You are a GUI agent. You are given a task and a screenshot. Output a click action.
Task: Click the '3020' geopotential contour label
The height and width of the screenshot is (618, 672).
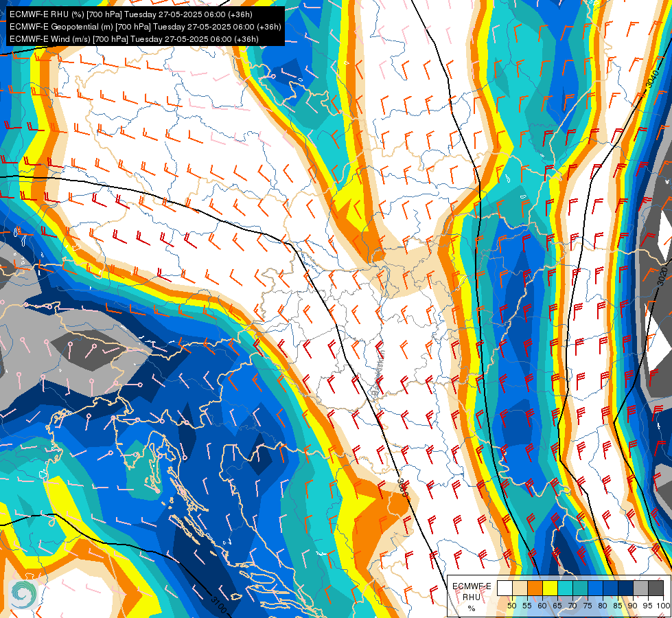coord(662,277)
